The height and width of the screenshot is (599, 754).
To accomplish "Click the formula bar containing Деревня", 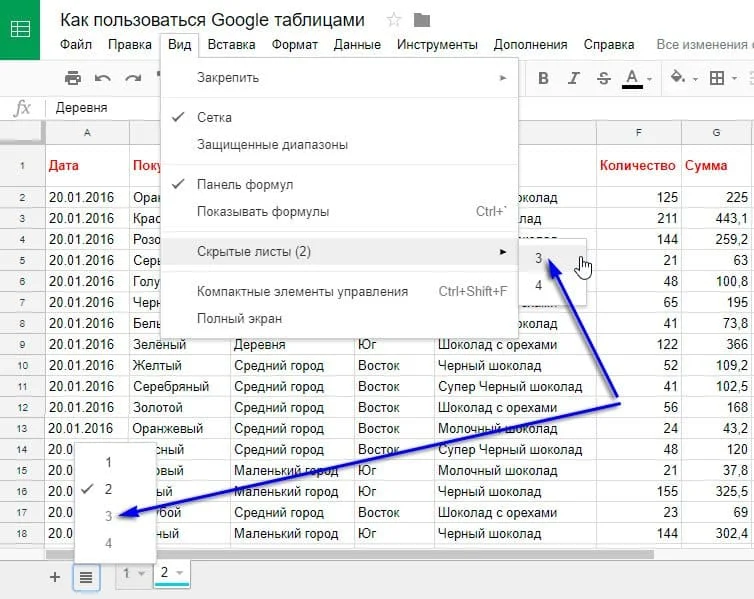I will 81,108.
